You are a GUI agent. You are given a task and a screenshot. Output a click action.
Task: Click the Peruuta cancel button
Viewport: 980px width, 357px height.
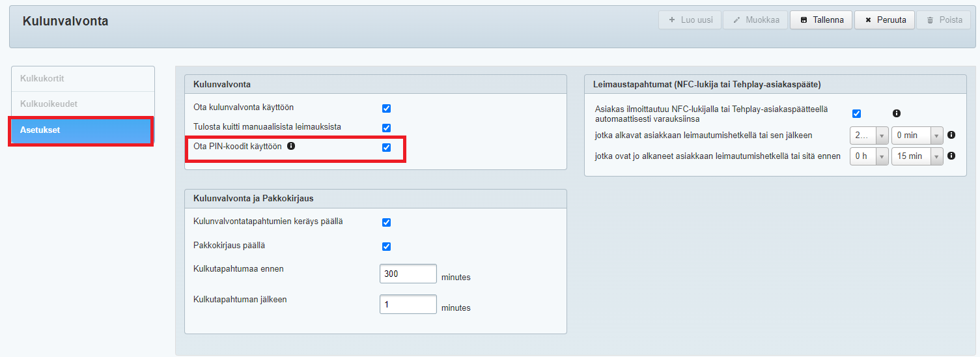pos(884,20)
